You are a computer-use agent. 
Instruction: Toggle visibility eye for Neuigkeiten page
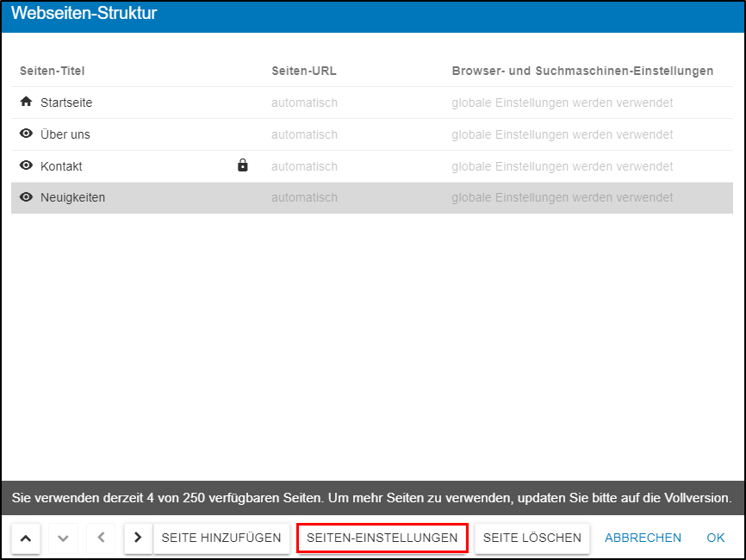(26, 197)
